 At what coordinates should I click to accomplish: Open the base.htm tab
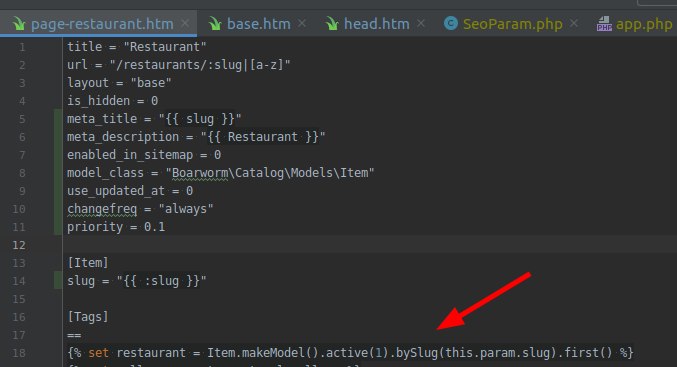[259, 24]
